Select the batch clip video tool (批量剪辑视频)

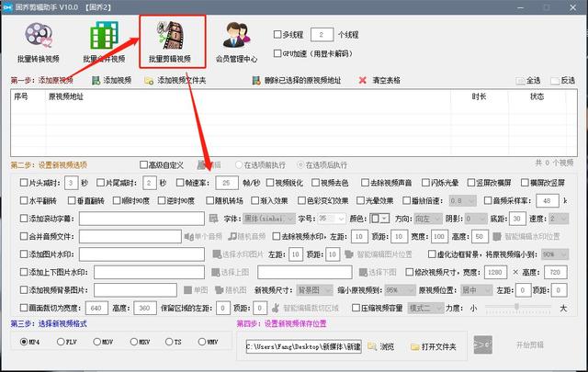pyautogui.click(x=170, y=43)
